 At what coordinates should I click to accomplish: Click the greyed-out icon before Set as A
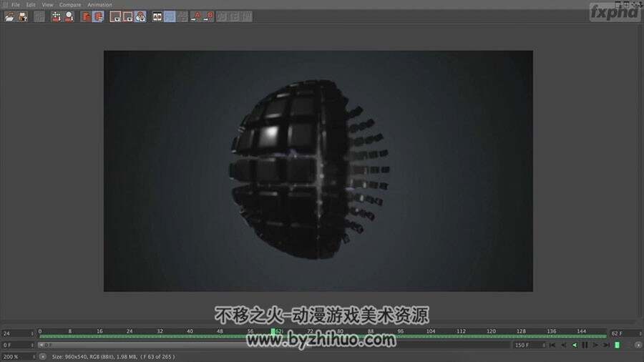tap(182, 16)
